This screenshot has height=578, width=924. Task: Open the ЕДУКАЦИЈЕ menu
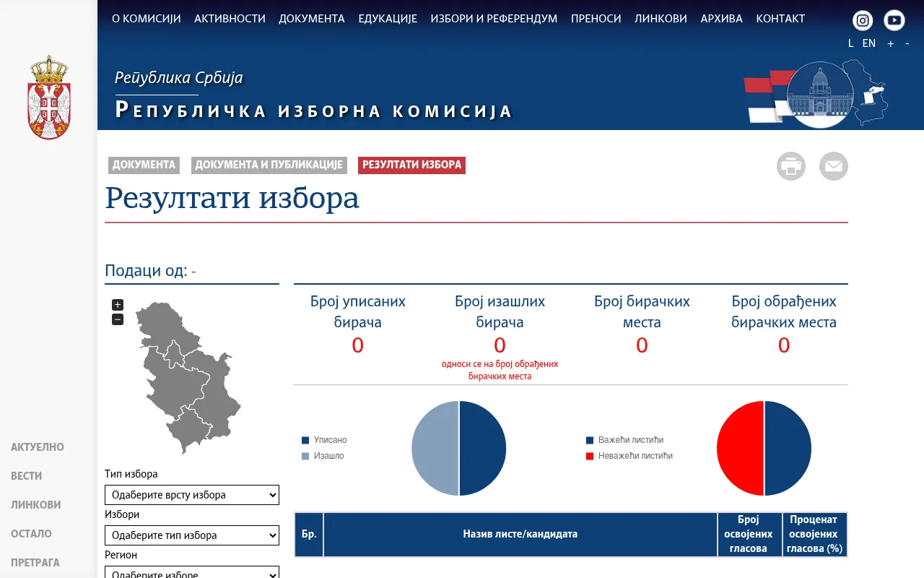(388, 19)
